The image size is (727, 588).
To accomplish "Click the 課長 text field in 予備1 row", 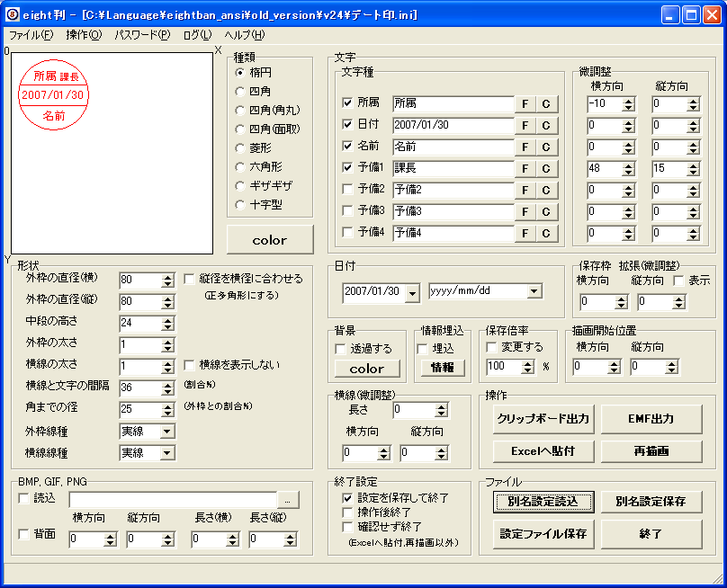I will point(453,169).
